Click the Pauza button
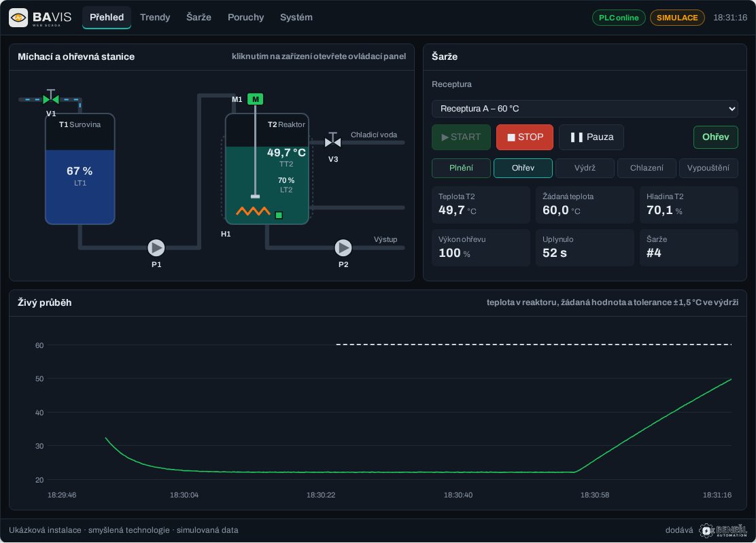The image size is (756, 543). tap(591, 137)
